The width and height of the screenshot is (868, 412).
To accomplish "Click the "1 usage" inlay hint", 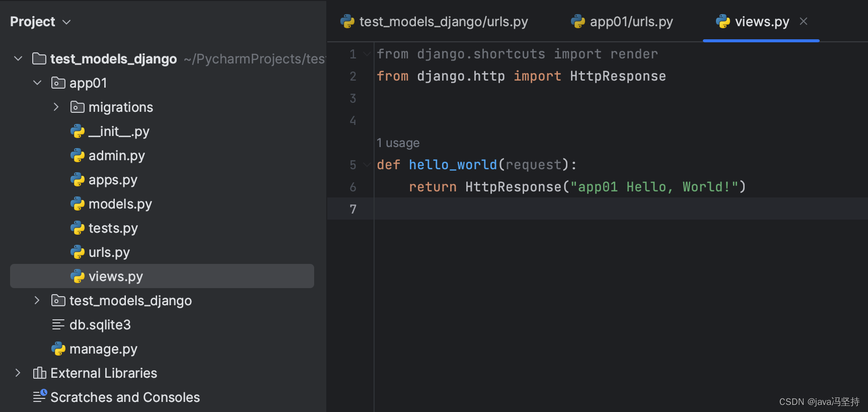I will (x=398, y=143).
